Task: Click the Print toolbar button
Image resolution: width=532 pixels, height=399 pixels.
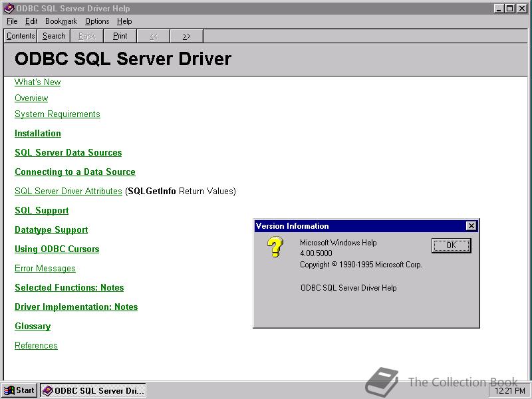Action: (120, 36)
